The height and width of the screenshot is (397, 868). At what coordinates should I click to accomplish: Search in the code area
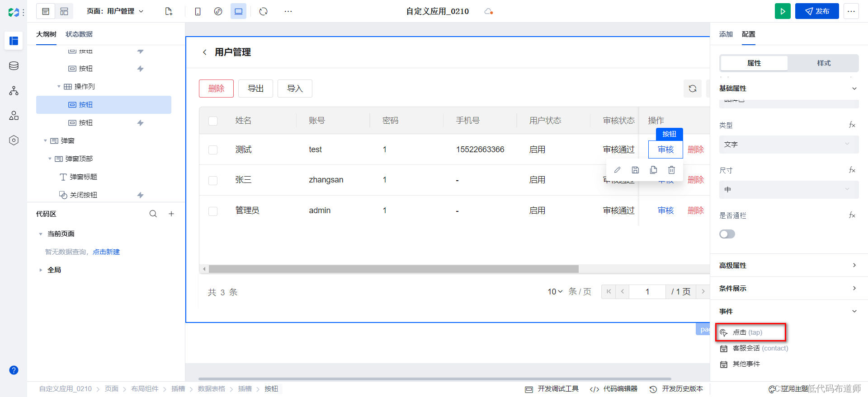[x=153, y=214]
